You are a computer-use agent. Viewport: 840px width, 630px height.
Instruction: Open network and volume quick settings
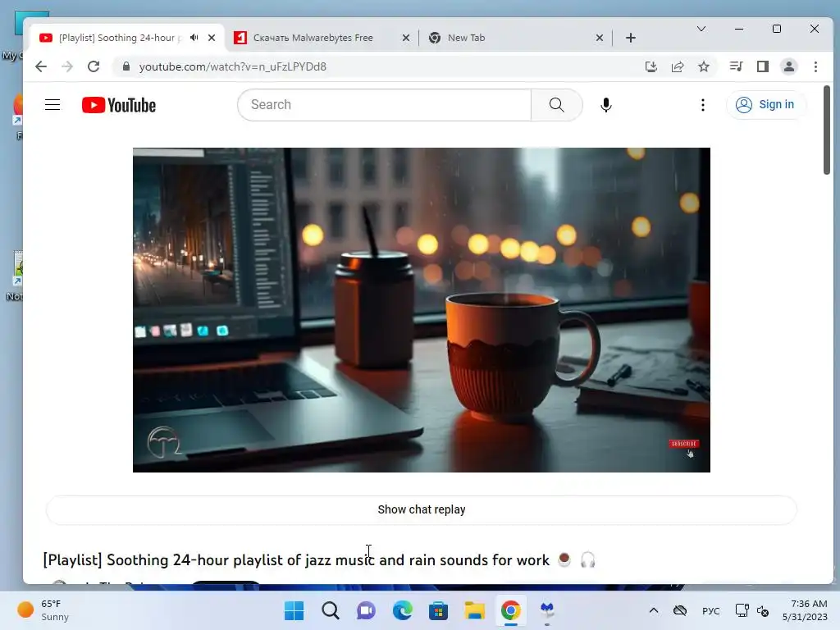point(752,610)
